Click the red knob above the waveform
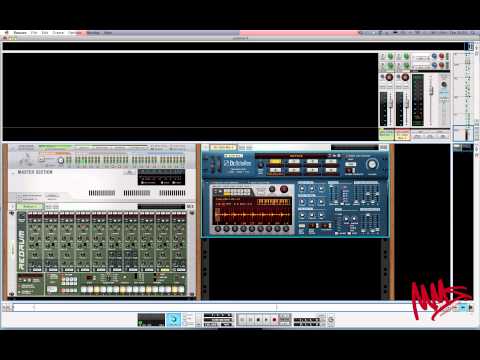 point(284,189)
